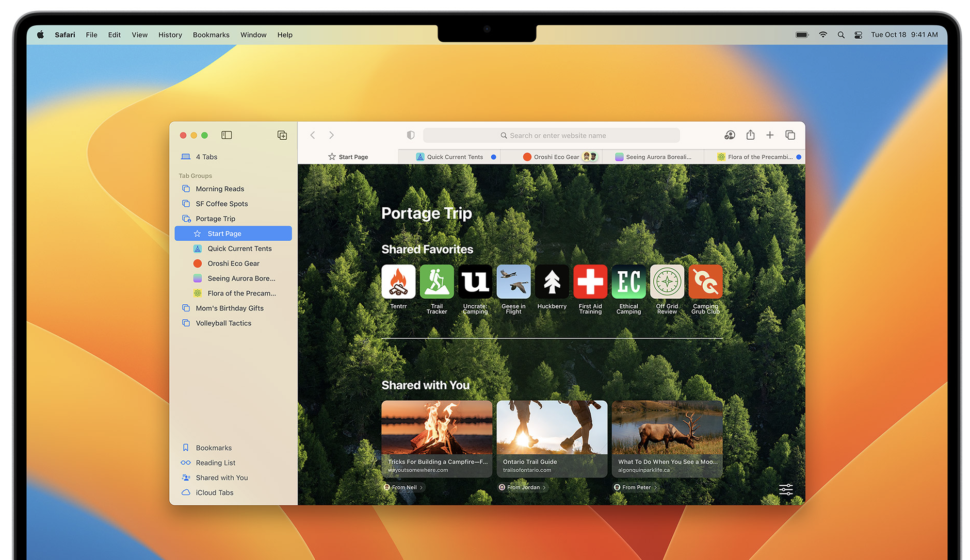Select Flora of the Precam... in sidebar
The image size is (970, 560).
point(233,293)
